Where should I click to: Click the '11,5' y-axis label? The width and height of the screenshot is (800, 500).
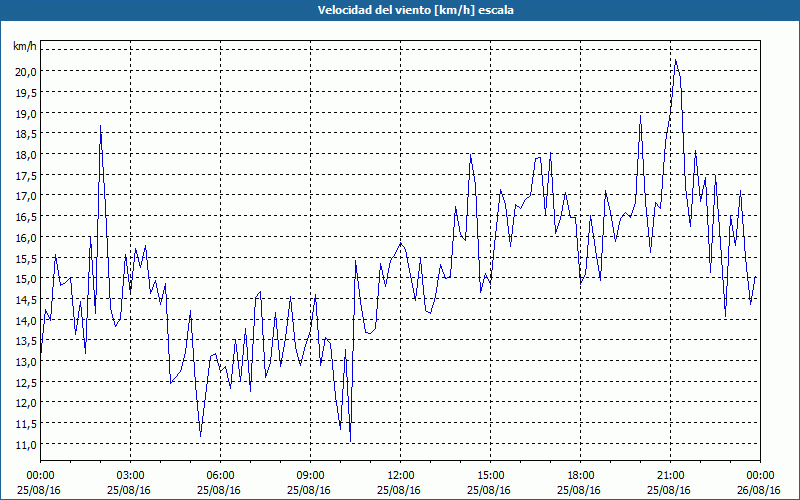pyautogui.click(x=26, y=424)
